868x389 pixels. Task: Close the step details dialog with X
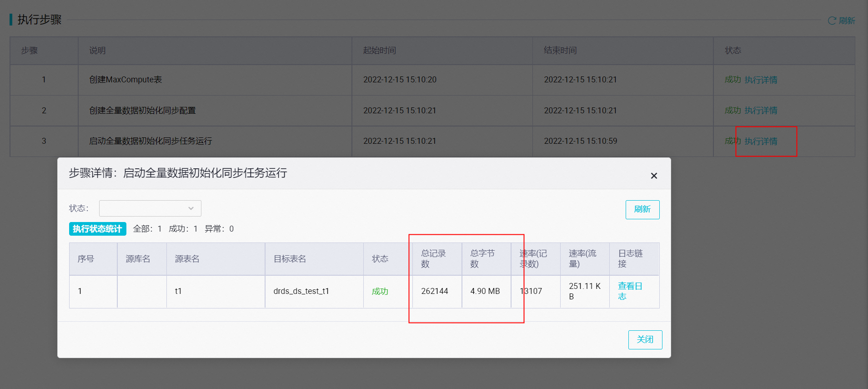click(654, 176)
